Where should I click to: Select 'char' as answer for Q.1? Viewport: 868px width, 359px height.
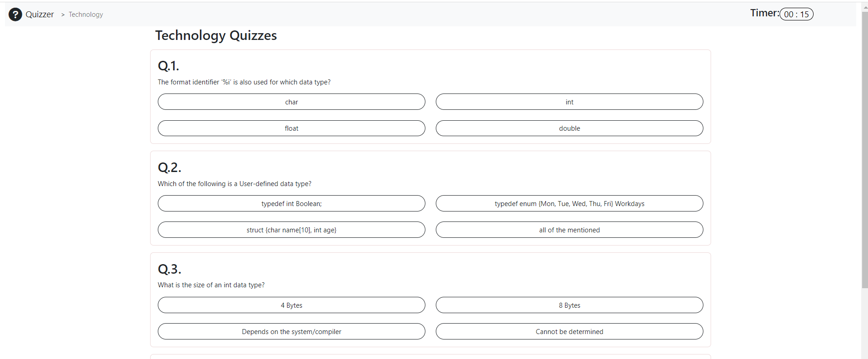[x=291, y=102]
